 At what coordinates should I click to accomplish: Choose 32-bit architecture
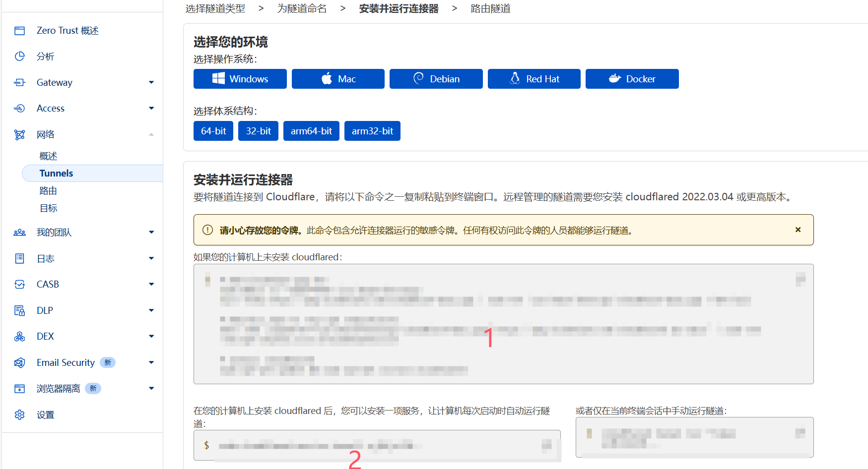click(258, 131)
